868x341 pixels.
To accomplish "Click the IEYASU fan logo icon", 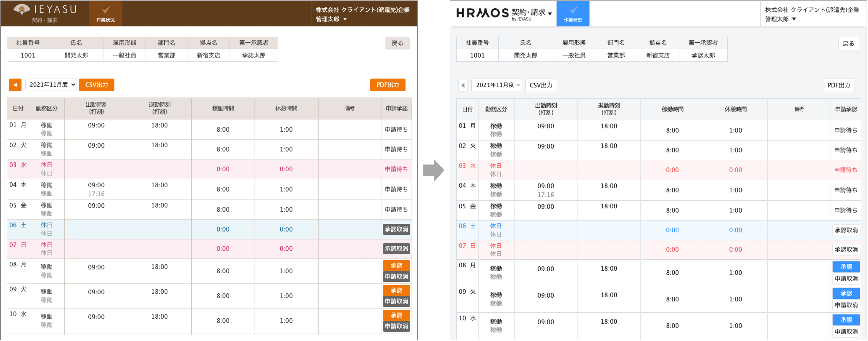I will click(22, 9).
